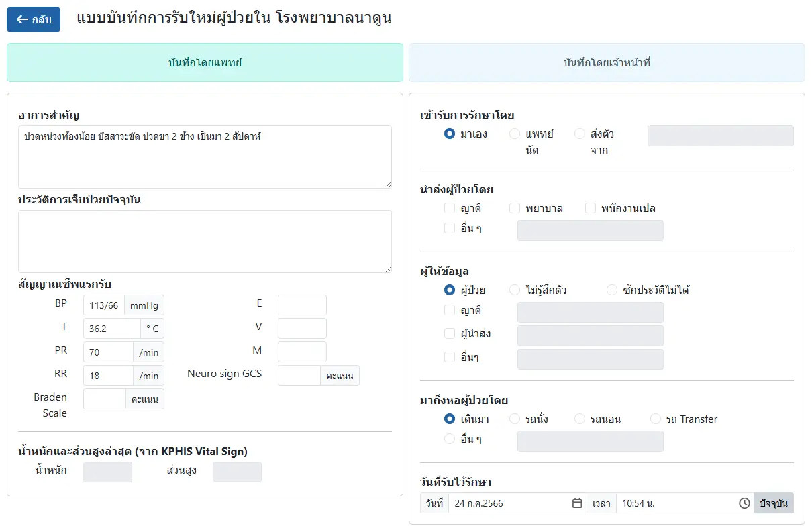Choose the รถ Transfer arrival option
812x528 pixels.
click(x=656, y=419)
